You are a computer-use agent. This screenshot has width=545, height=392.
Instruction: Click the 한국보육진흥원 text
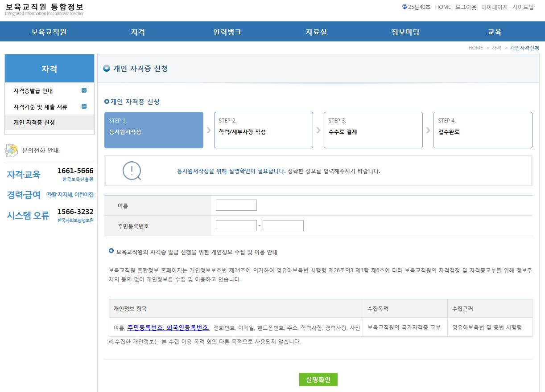(x=78, y=179)
